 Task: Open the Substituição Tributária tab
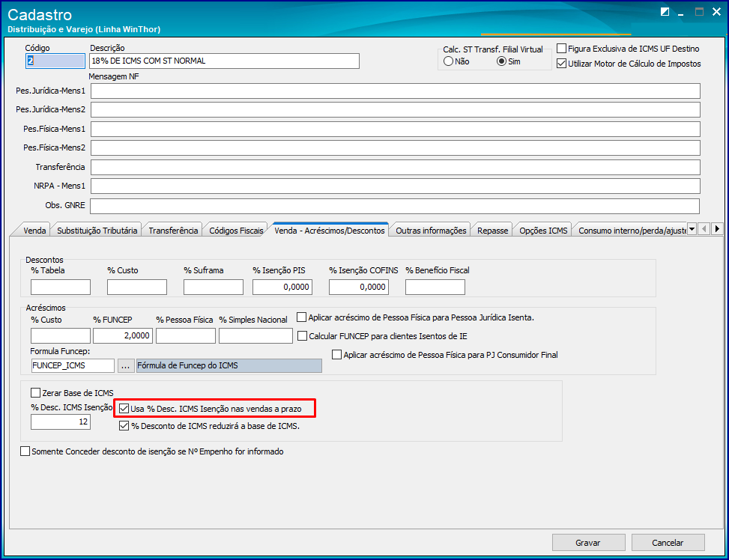pos(97,231)
